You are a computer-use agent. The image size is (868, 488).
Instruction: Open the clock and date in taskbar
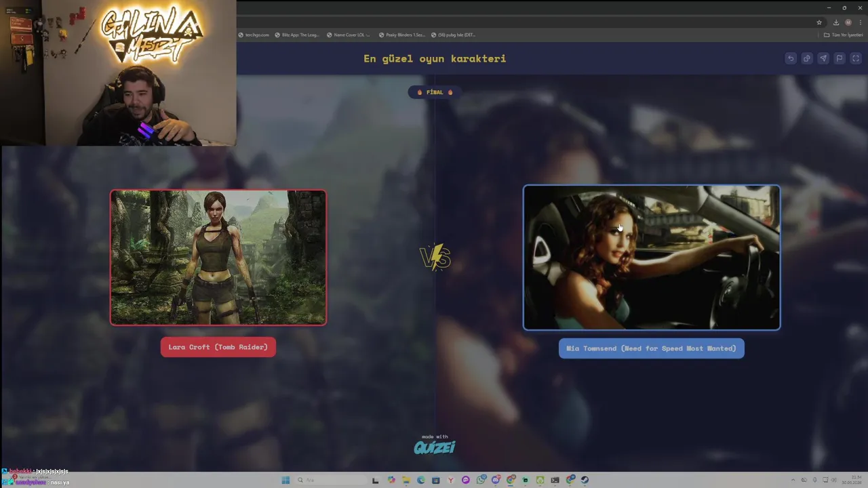[x=852, y=480]
